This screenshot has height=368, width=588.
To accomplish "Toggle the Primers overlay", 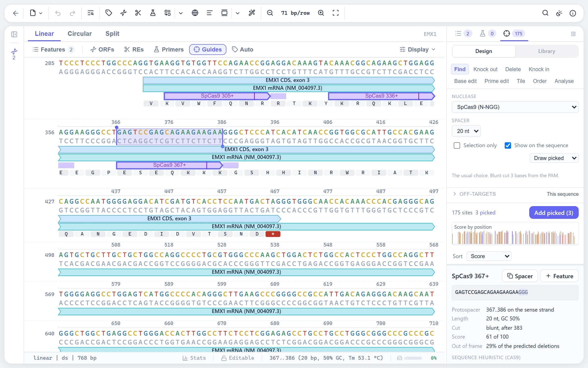I will (x=169, y=50).
